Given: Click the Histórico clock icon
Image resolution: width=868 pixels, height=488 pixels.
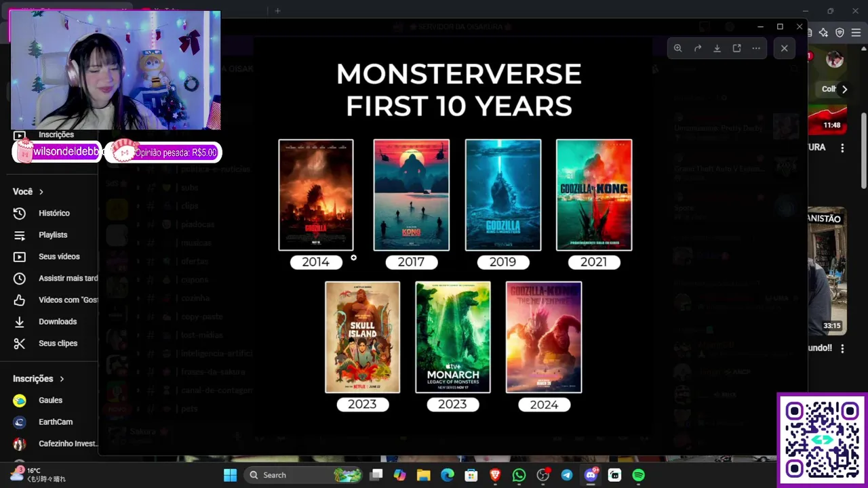Looking at the screenshot, I should tap(20, 213).
